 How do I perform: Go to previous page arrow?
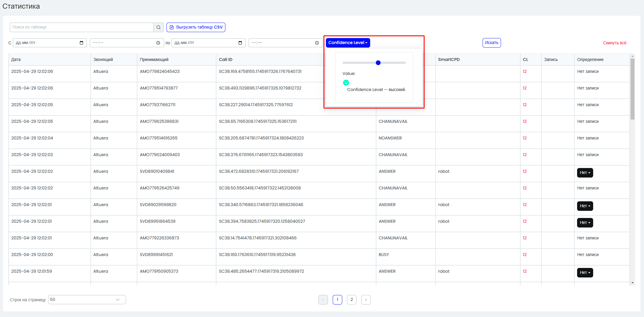323,300
